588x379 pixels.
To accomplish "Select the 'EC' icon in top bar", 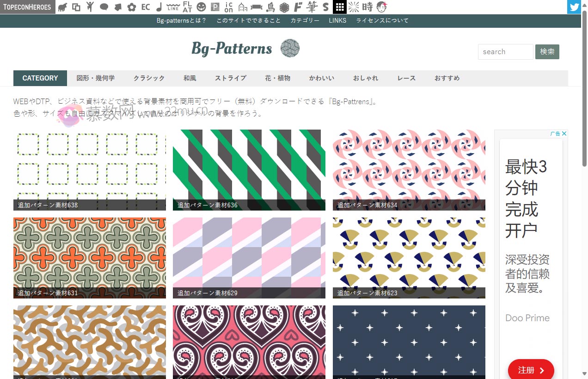I will click(146, 7).
